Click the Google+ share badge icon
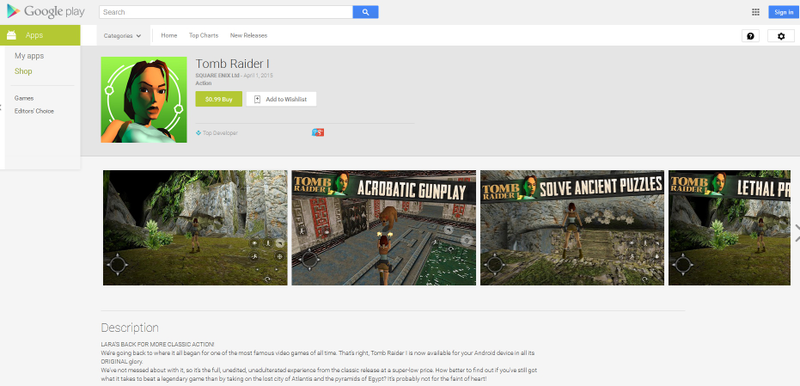Viewport: 800px width, 386px height. [x=318, y=133]
